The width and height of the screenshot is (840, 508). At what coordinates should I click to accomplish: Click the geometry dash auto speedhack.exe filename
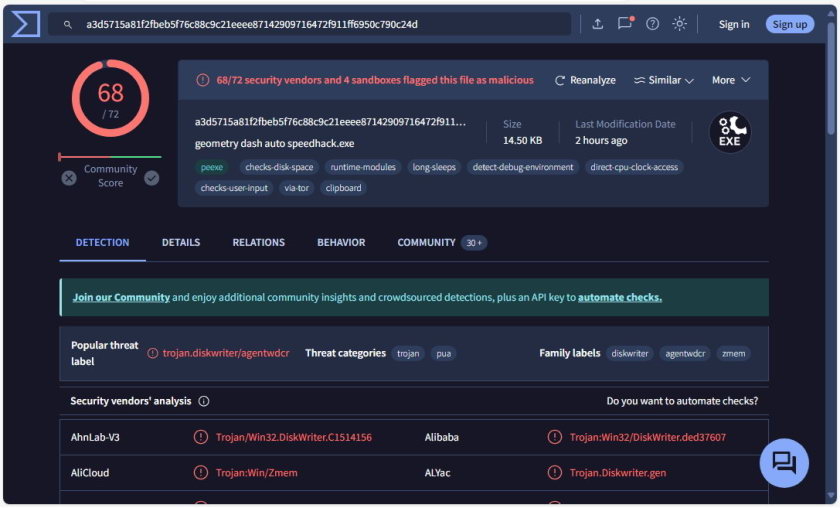pos(274,144)
